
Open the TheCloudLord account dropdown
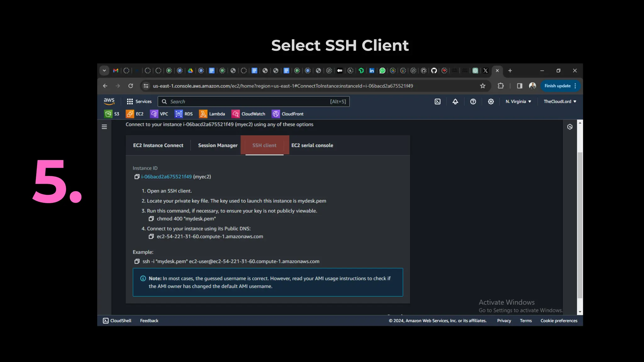point(560,101)
